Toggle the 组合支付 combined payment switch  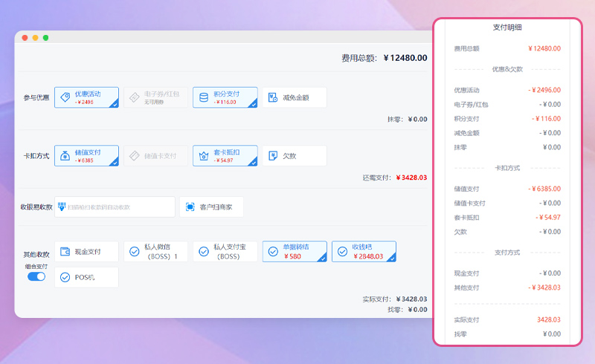click(x=36, y=276)
